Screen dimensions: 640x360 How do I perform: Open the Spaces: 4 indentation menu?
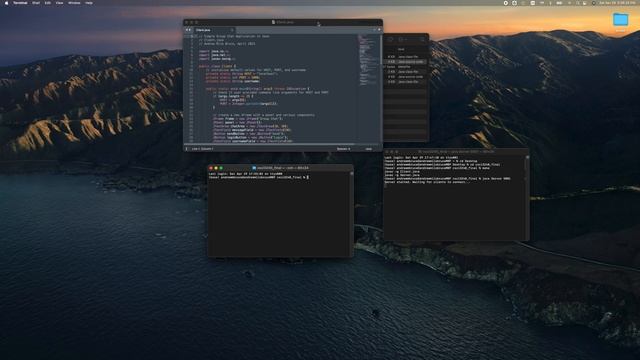coord(343,149)
